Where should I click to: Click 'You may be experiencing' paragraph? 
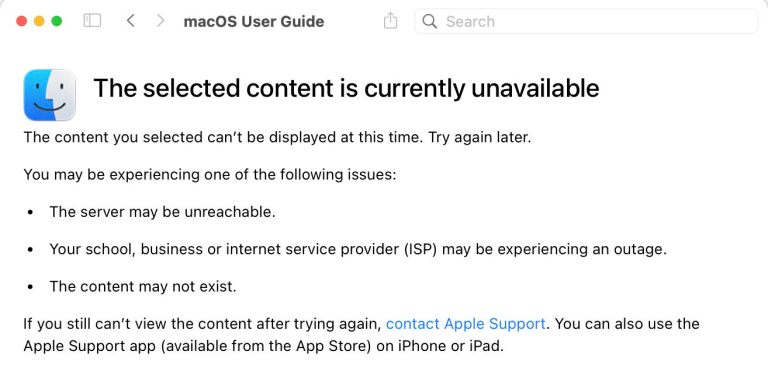point(210,175)
